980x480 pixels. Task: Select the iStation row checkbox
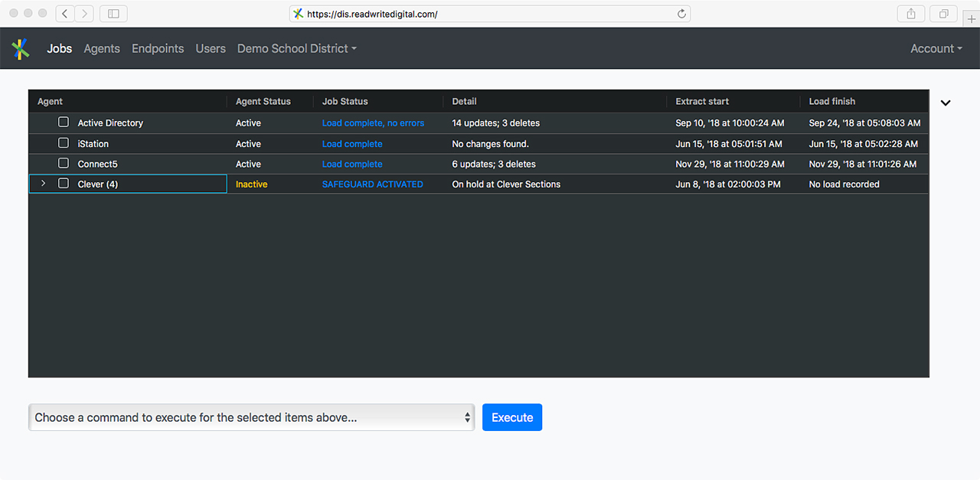[x=64, y=143]
